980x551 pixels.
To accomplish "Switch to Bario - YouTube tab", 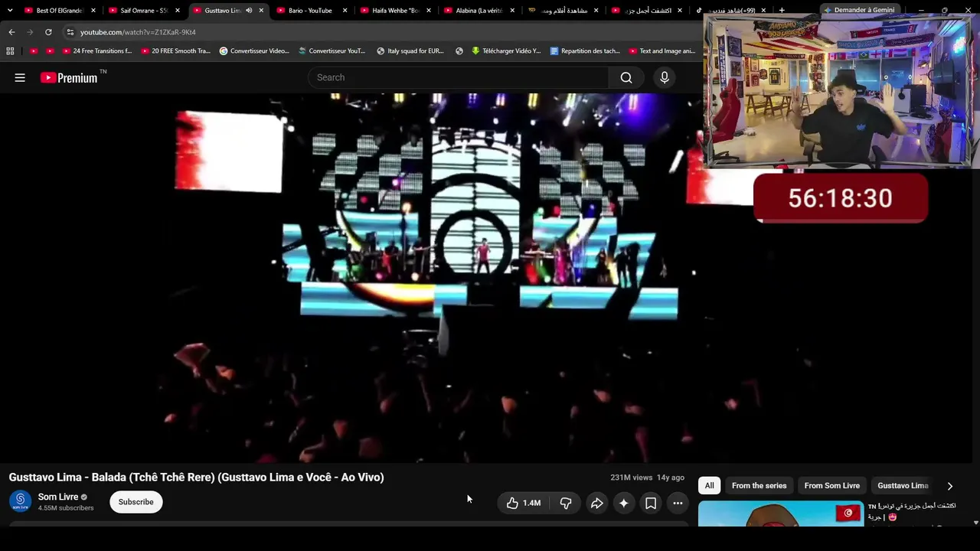I will coord(311,11).
